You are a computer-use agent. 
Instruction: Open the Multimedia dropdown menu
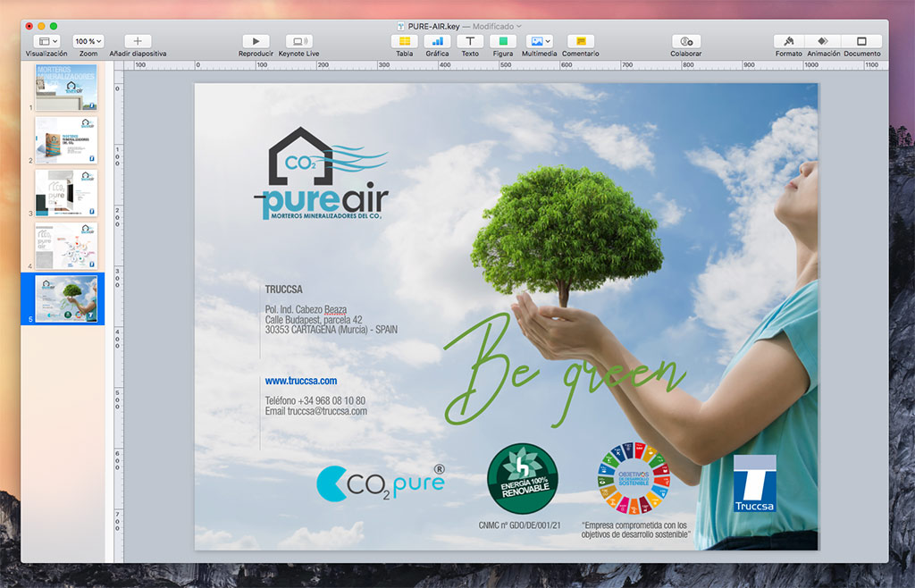[540, 41]
